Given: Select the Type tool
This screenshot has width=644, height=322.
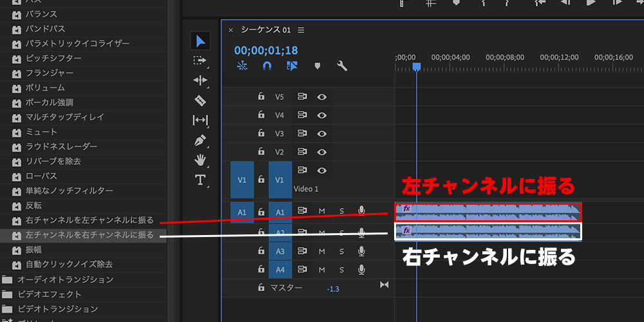Looking at the screenshot, I should [200, 180].
